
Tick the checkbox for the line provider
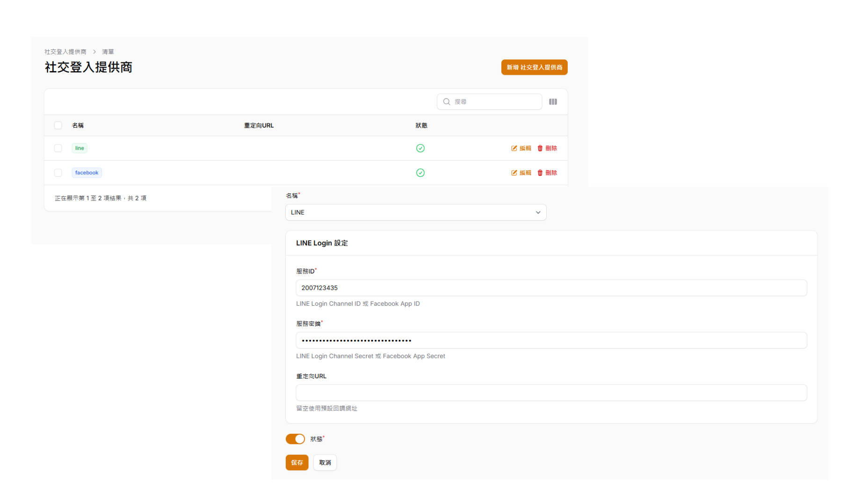[x=58, y=148]
